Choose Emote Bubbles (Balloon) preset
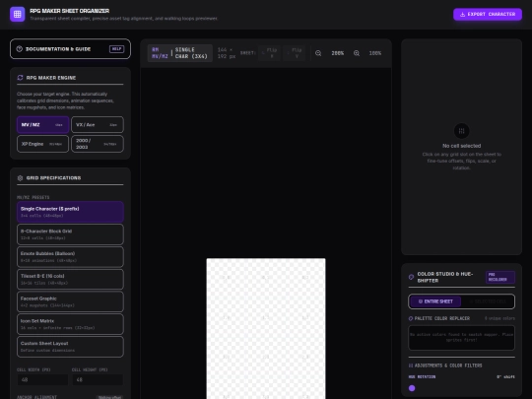 pos(70,256)
